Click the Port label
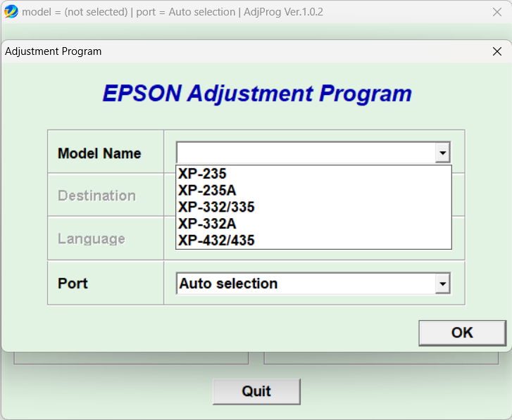Image resolution: width=512 pixels, height=420 pixels. click(73, 284)
